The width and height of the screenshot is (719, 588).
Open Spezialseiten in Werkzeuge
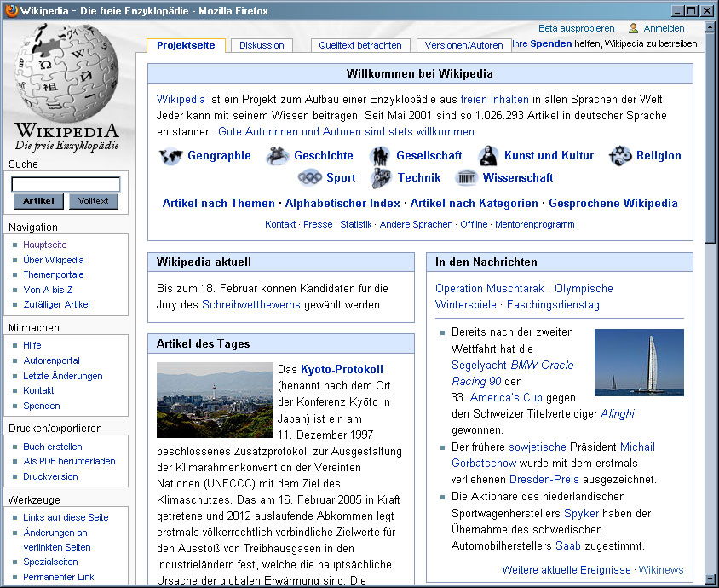pos(50,562)
